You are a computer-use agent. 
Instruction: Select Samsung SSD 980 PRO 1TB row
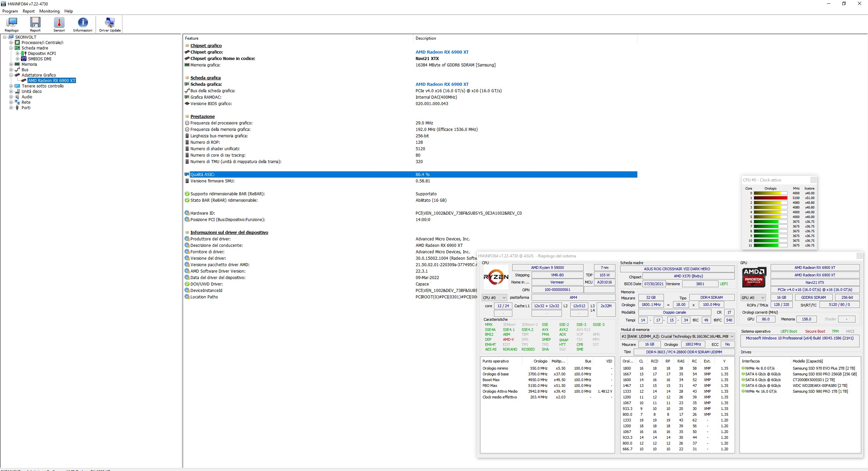[800, 391]
